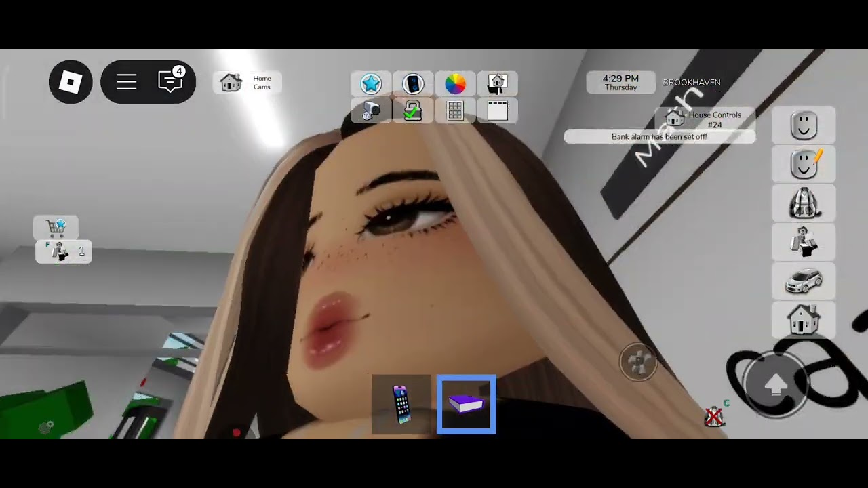This screenshot has height=488, width=868.
Task: Toggle the padlock with green checkmark
Action: tap(413, 110)
